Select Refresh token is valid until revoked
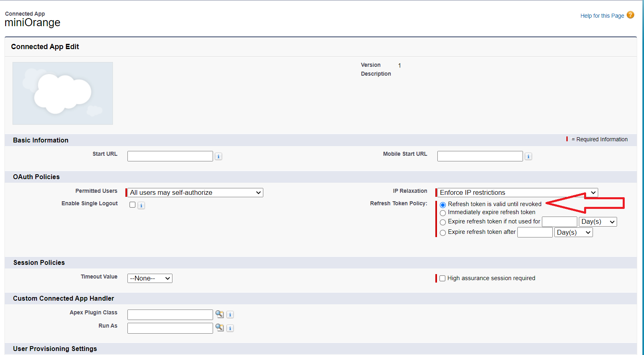Screen dimensions: 644x355 click(443, 205)
